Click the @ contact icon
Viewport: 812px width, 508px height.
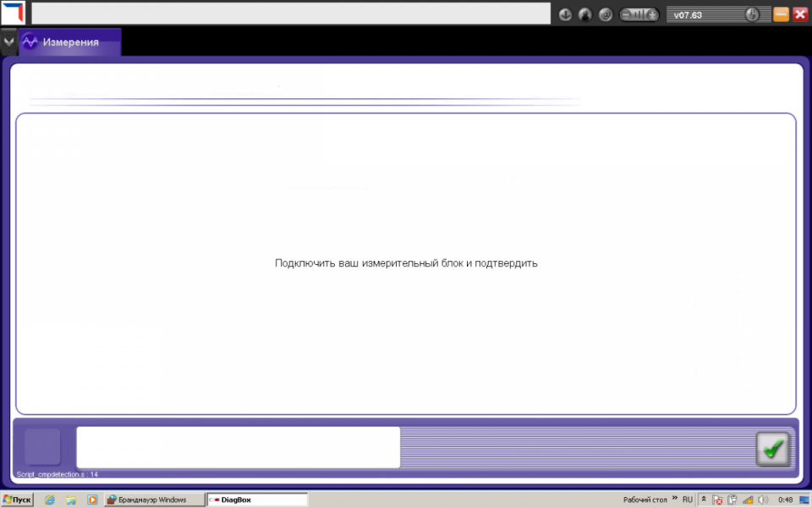click(x=606, y=14)
